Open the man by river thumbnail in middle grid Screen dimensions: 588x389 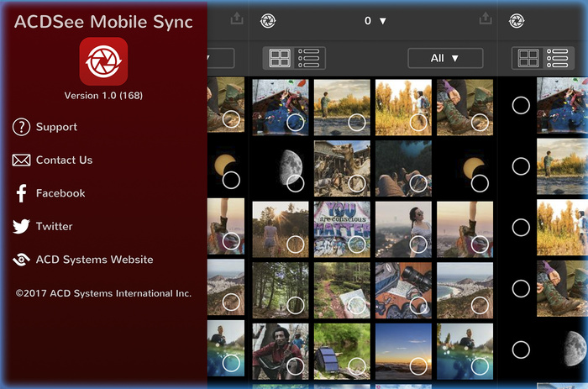click(x=342, y=108)
